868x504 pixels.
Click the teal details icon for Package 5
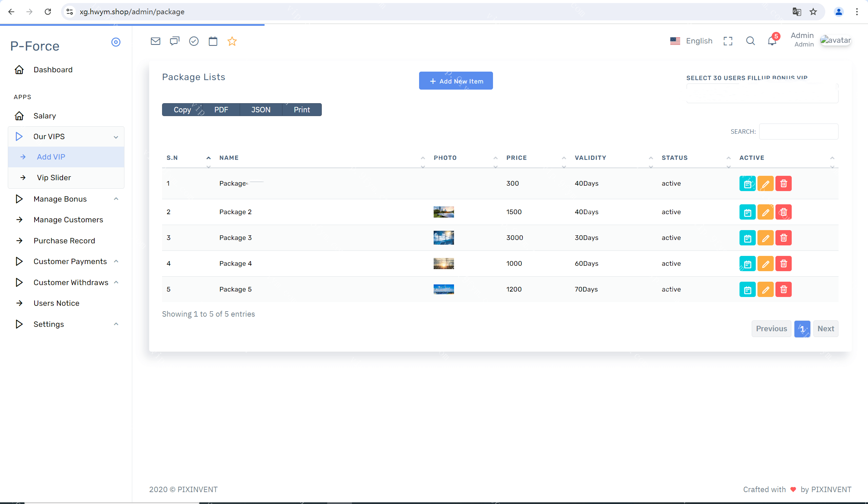pos(747,290)
